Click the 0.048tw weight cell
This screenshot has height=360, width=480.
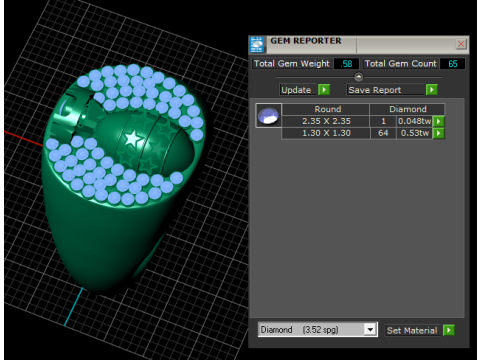[x=414, y=121]
